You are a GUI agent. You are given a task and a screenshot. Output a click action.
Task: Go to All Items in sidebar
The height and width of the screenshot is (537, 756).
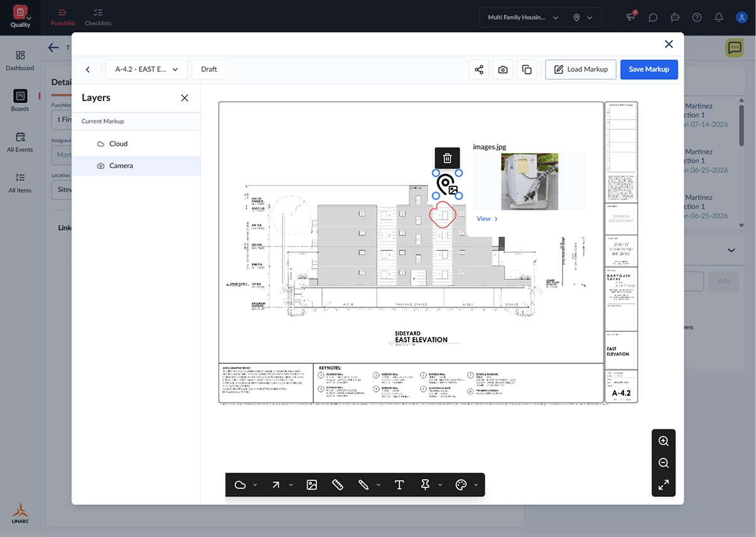pyautogui.click(x=20, y=183)
